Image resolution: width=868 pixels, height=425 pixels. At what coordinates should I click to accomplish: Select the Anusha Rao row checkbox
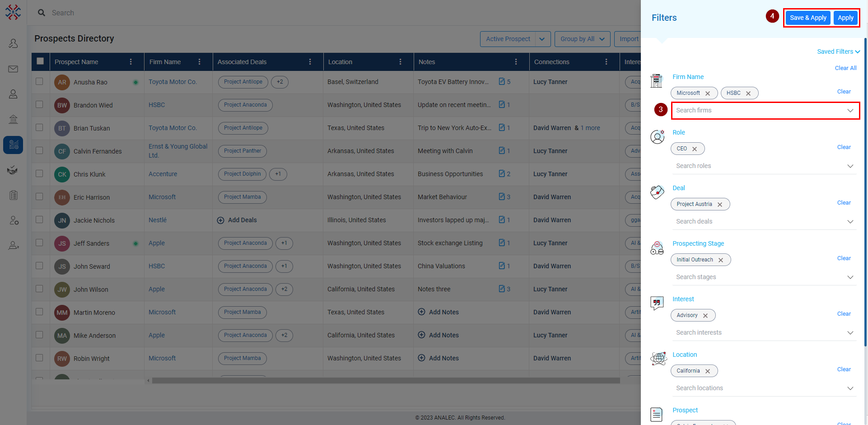point(39,81)
